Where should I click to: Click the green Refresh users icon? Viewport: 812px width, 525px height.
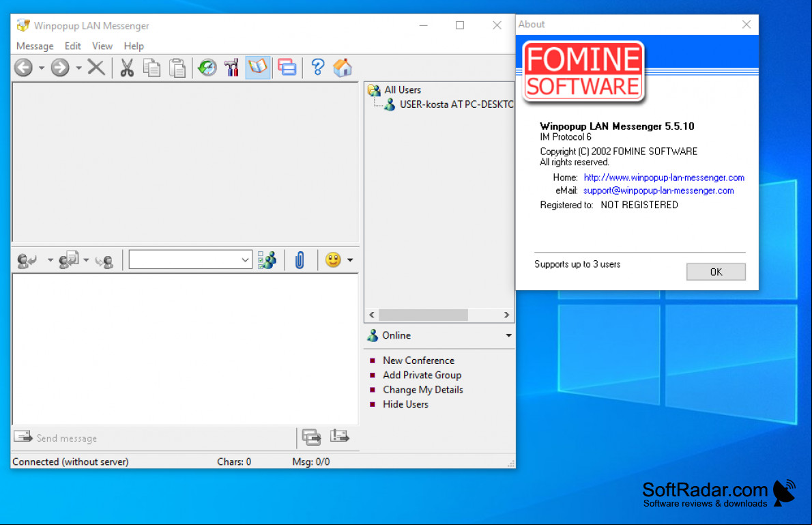click(x=207, y=68)
